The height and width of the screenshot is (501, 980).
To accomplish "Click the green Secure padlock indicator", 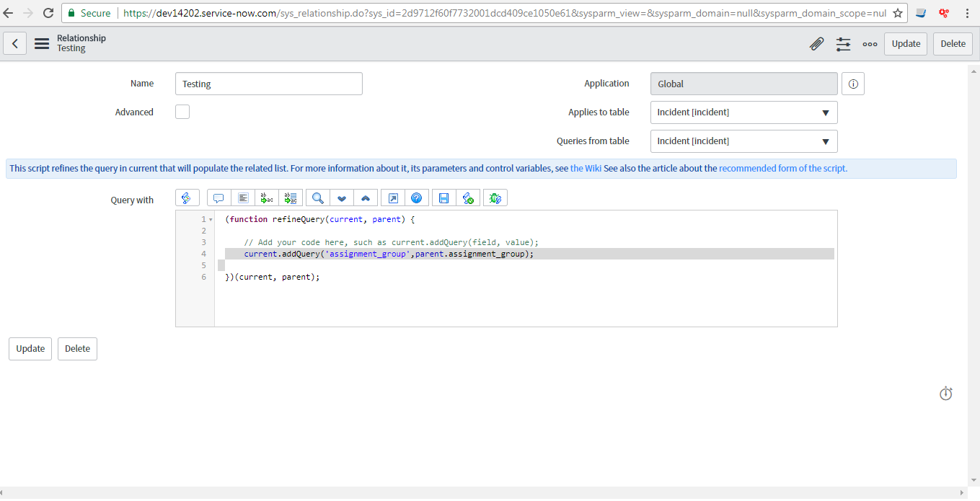I will (89, 13).
